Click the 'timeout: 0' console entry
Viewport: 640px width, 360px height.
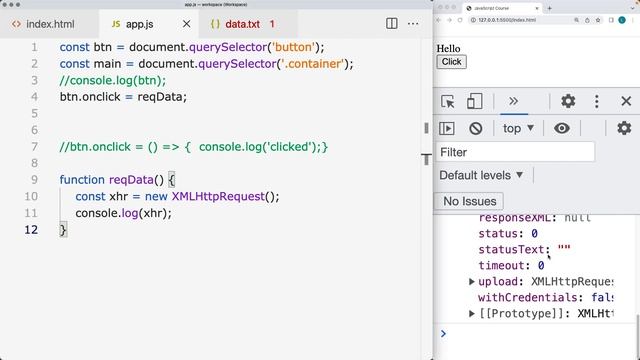(x=511, y=266)
